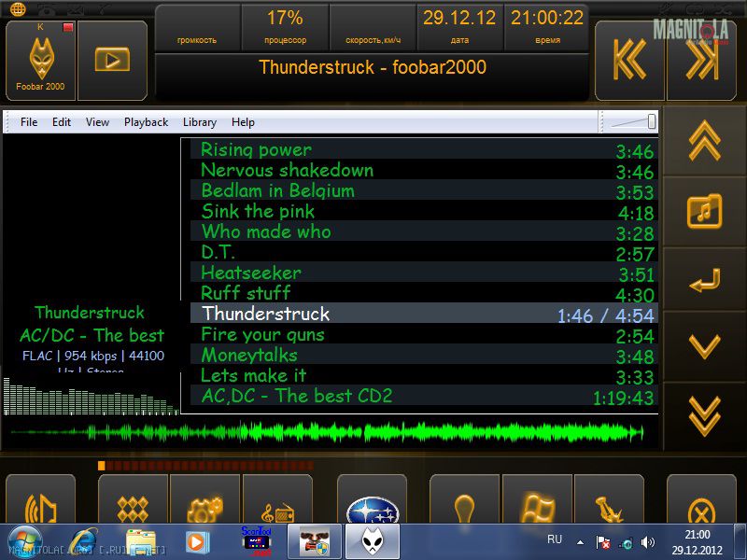Viewport: 747px width, 560px height.
Task: Open the Windows Start menu
Action: pyautogui.click(x=25, y=542)
